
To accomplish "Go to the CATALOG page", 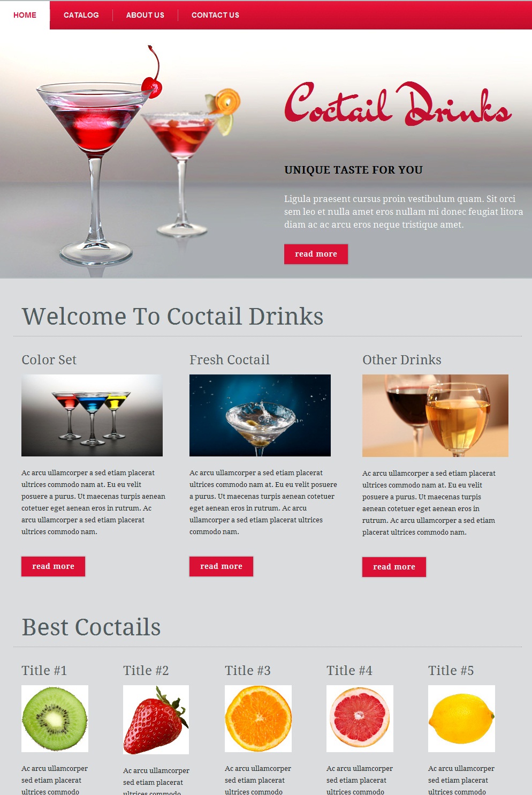I will tap(81, 15).
